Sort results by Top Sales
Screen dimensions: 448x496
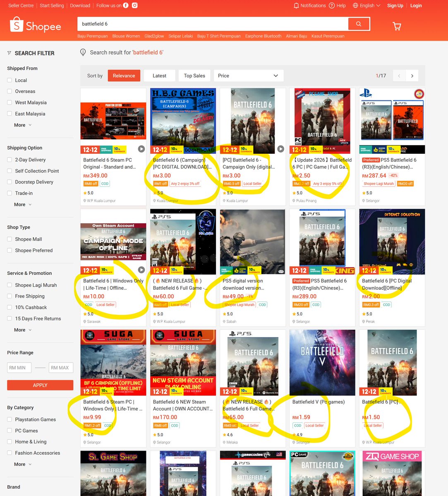click(194, 76)
